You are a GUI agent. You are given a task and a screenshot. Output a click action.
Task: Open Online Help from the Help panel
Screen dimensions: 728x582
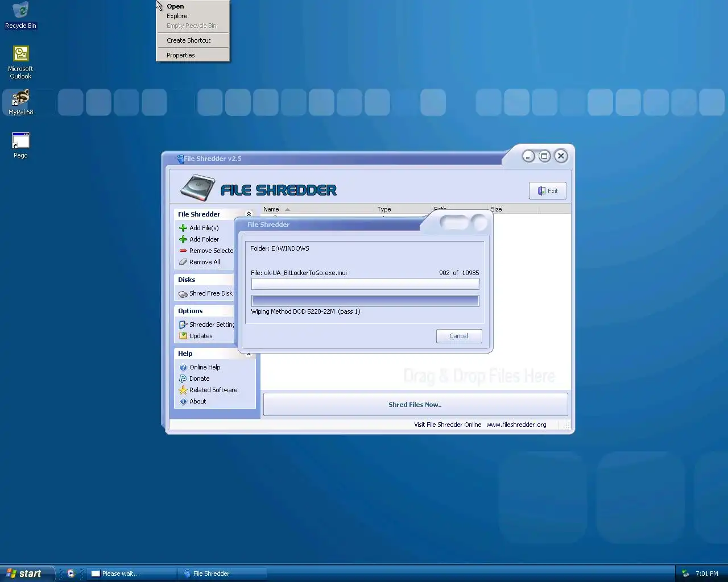point(200,367)
